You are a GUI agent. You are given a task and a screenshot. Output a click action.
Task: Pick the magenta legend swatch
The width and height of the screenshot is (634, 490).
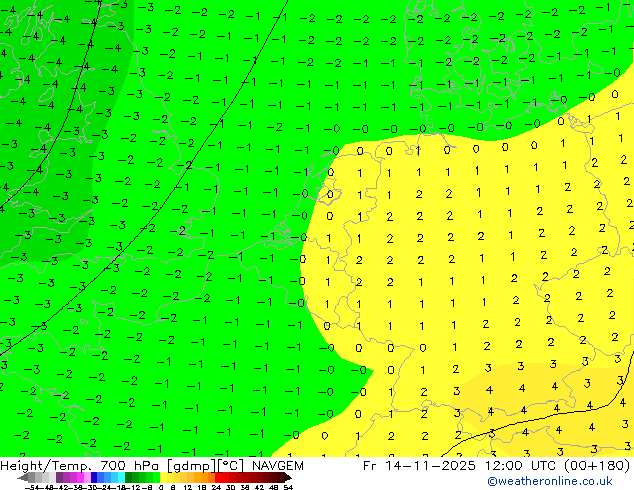pyautogui.click(x=80, y=477)
